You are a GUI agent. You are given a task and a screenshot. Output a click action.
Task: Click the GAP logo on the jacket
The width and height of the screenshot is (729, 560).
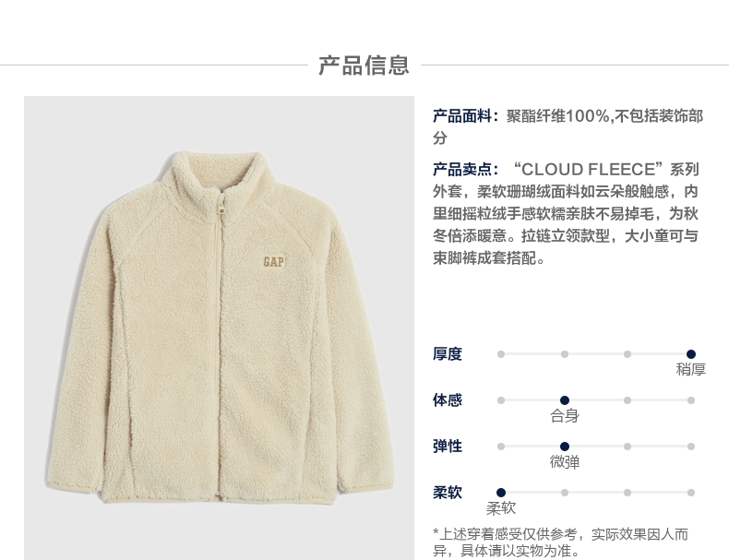(273, 262)
